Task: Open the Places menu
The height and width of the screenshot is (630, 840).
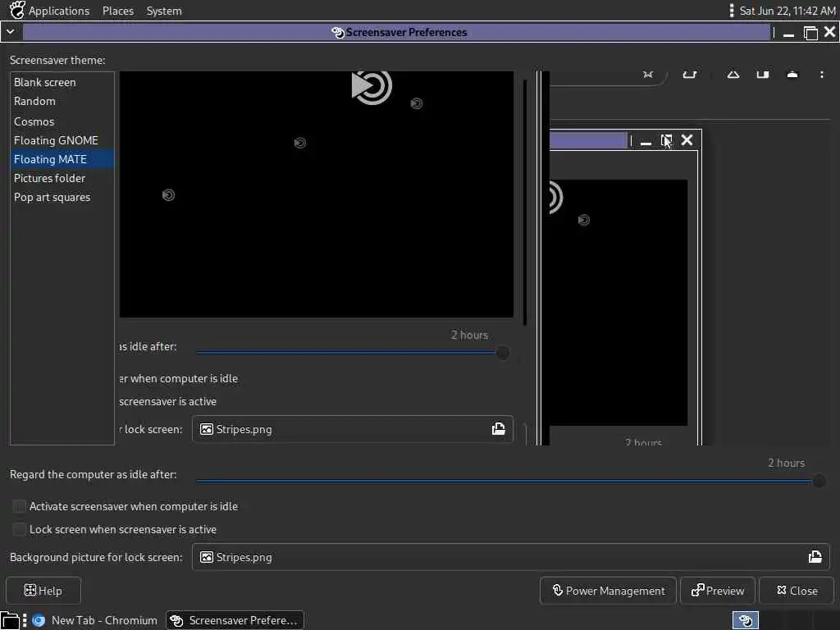Action: click(x=118, y=11)
